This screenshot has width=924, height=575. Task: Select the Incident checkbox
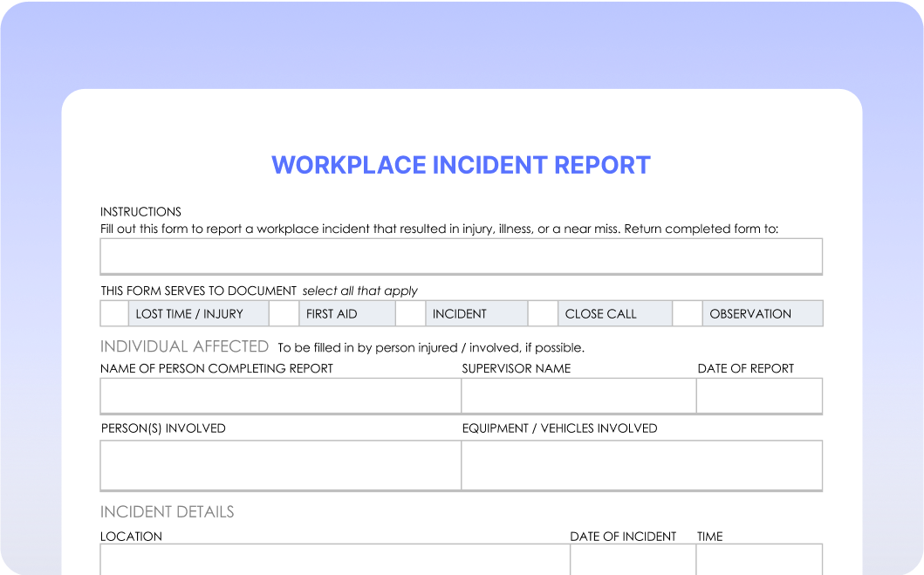coord(410,313)
